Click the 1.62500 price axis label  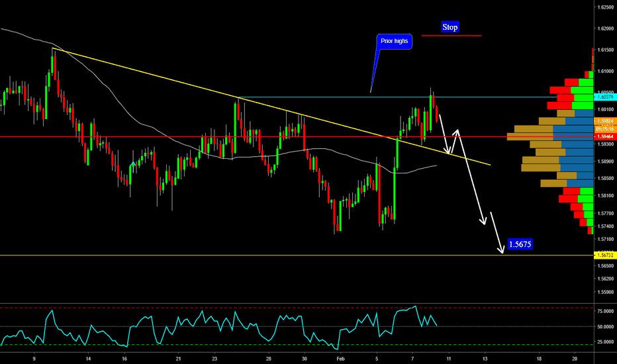click(x=606, y=7)
